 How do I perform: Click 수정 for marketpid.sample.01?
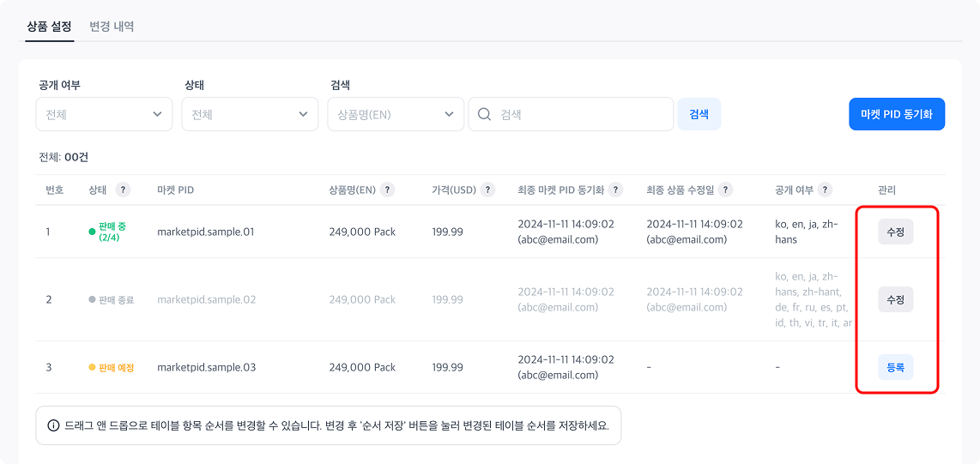[895, 232]
